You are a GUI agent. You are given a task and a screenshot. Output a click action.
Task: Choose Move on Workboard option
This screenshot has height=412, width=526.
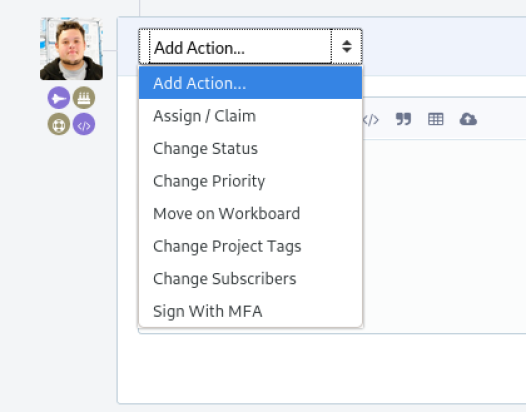click(x=250, y=214)
